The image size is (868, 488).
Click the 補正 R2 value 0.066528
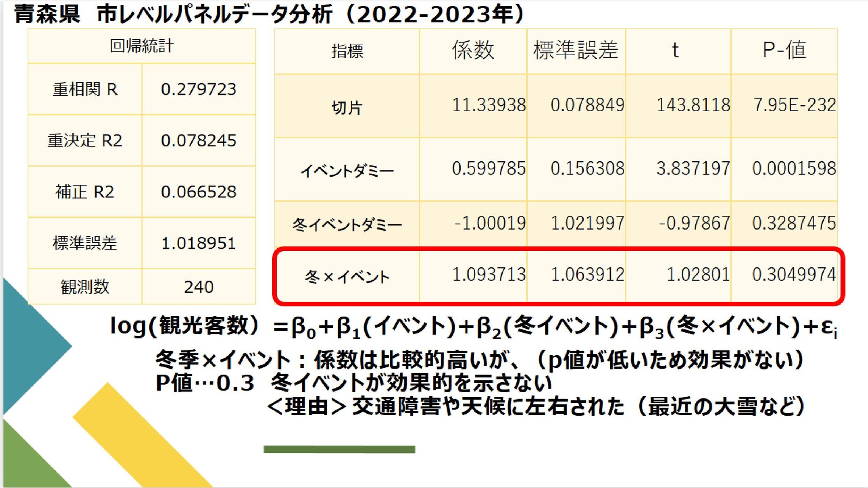[x=198, y=192]
